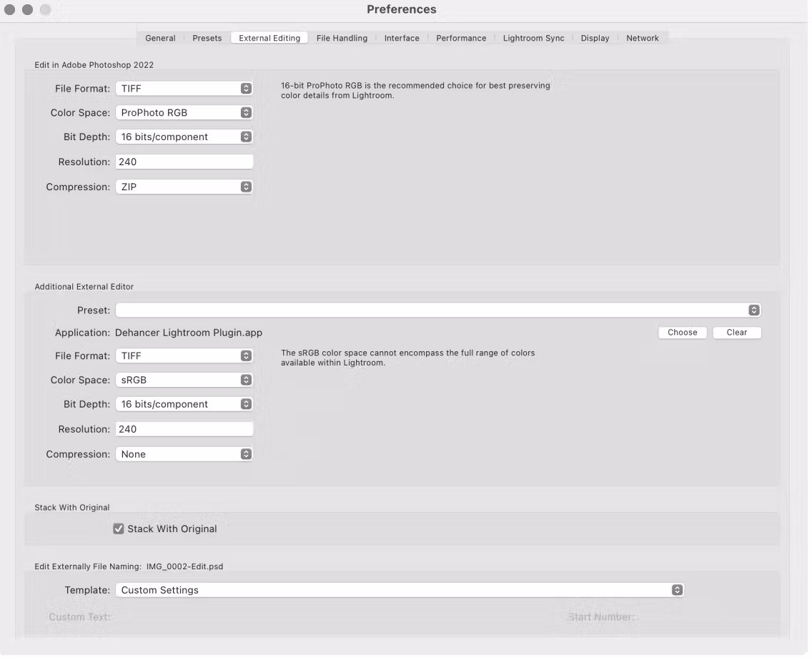Toggle the Stack With Original checkbox
The height and width of the screenshot is (658, 812).
(119, 529)
